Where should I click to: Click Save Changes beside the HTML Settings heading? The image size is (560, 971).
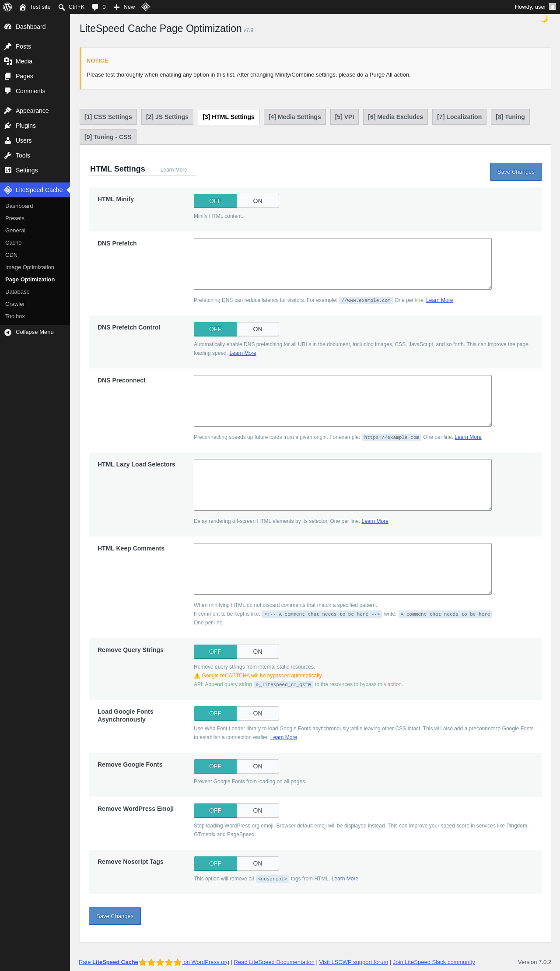click(x=516, y=172)
